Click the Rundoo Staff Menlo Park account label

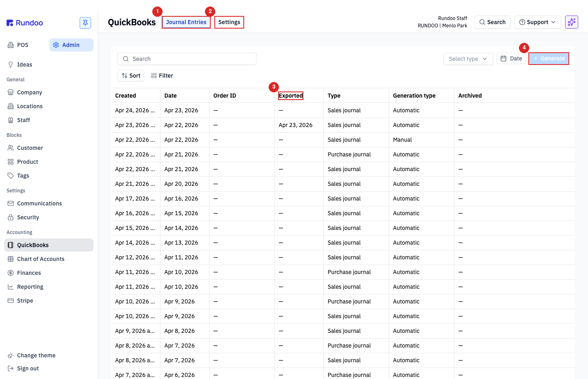click(x=442, y=22)
